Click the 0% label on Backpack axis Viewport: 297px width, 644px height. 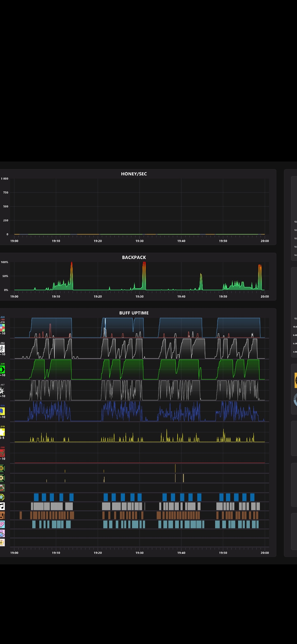click(6, 290)
